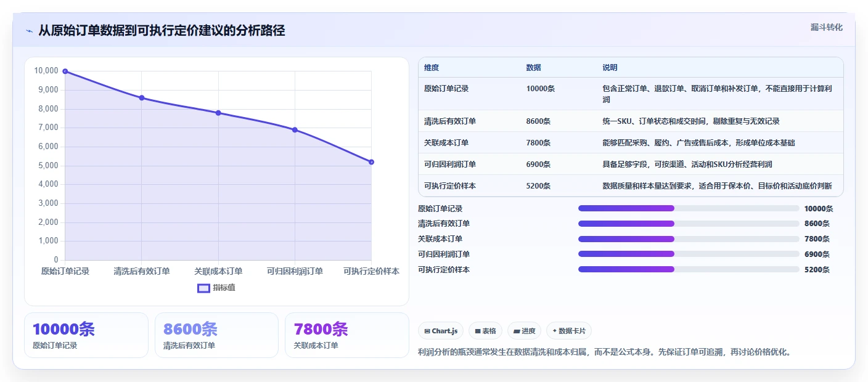Image resolution: width=868 pixels, height=382 pixels.
Task: Click the progress bar for 原始订单记录
Action: click(x=689, y=208)
